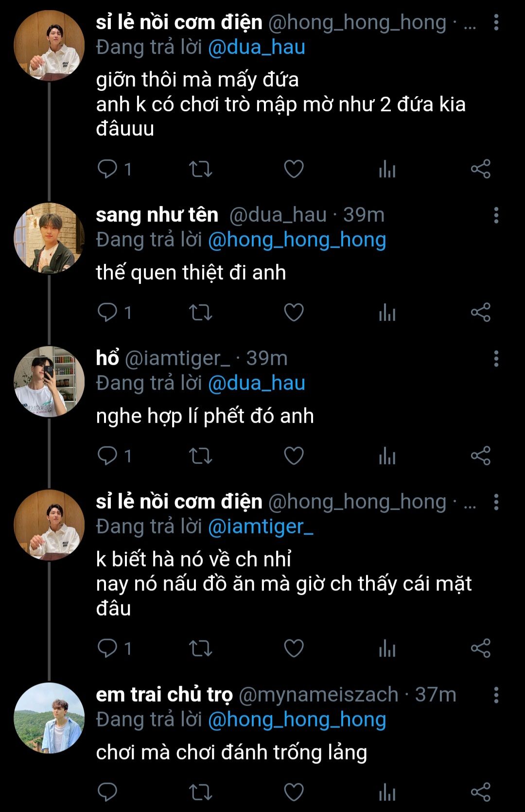Image resolution: width=525 pixels, height=812 pixels.
Task: Open more options for sang như tên's tweet
Action: pyautogui.click(x=496, y=215)
